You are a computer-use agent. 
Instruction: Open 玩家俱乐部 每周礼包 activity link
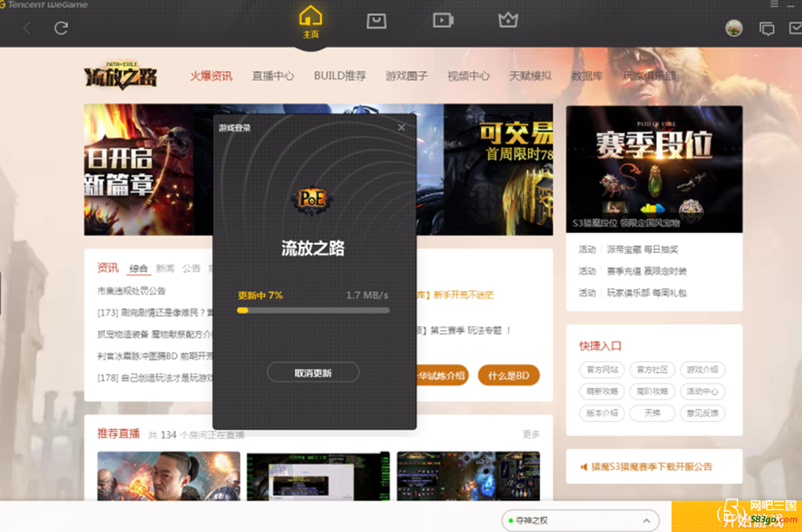click(x=646, y=292)
